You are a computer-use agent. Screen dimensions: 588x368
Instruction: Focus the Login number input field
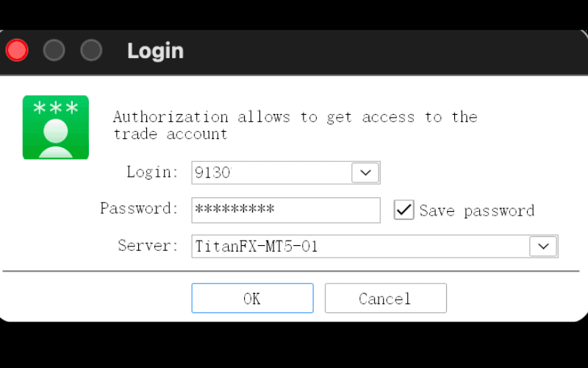coord(271,173)
